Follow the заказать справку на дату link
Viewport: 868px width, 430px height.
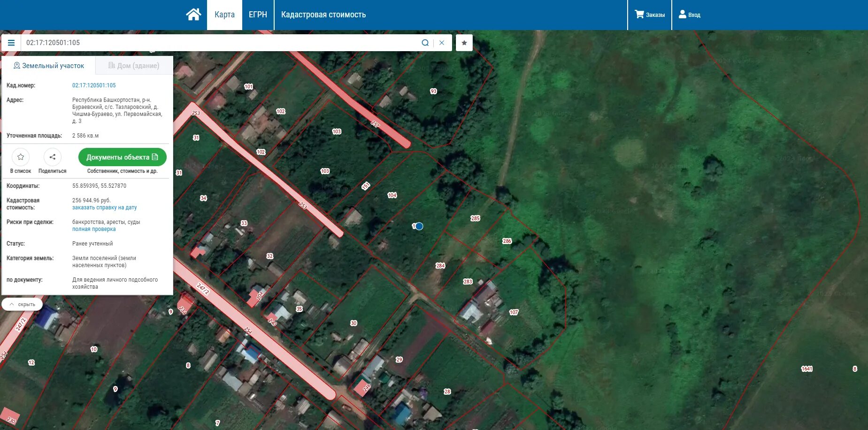click(x=104, y=207)
